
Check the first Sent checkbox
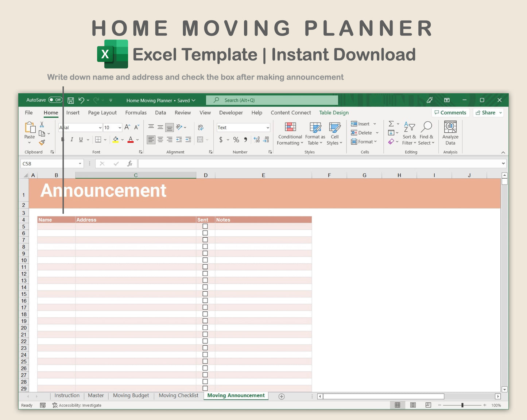205,226
